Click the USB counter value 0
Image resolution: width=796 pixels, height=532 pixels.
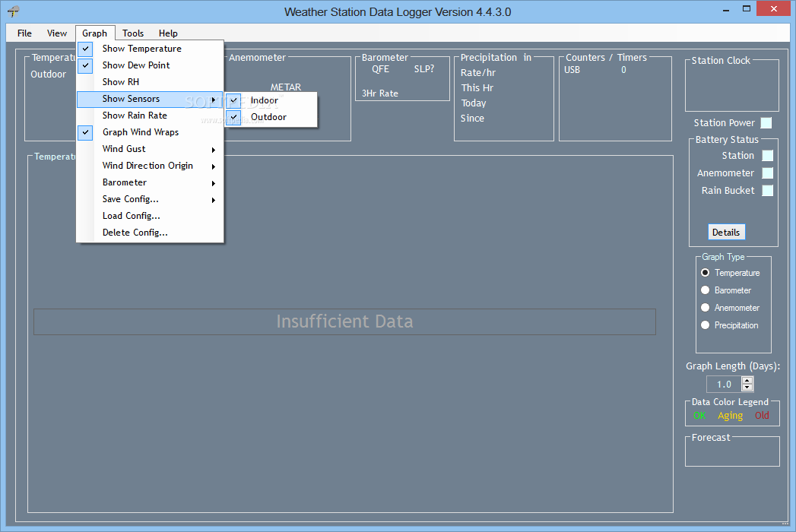point(624,70)
